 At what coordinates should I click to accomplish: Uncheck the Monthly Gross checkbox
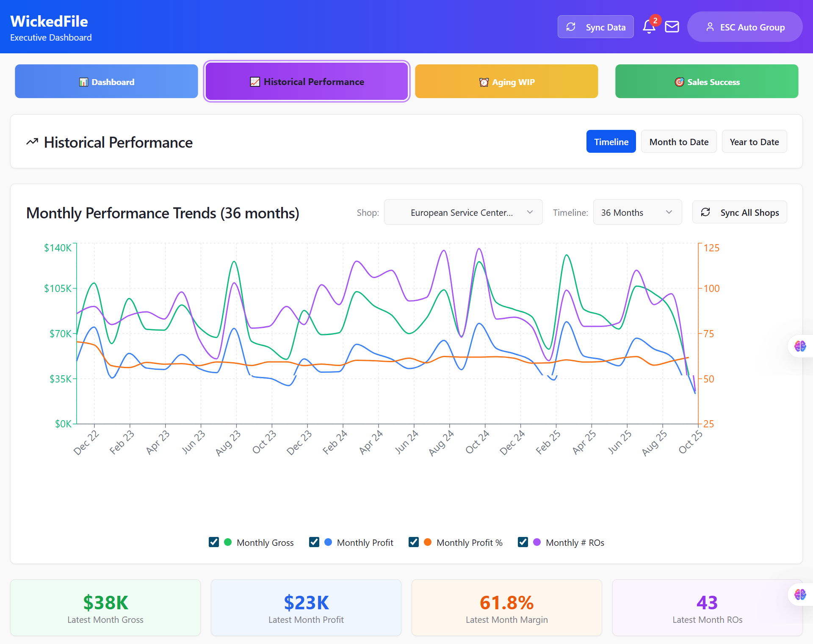(214, 542)
